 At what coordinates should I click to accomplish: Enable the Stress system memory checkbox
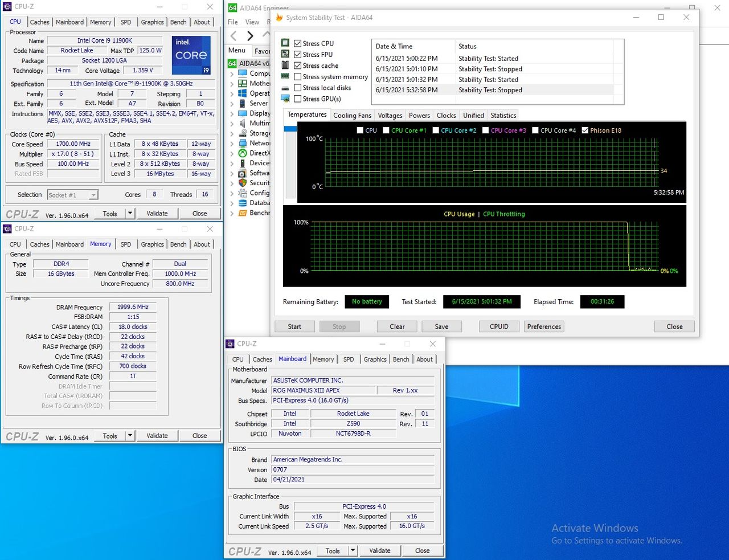coord(298,77)
